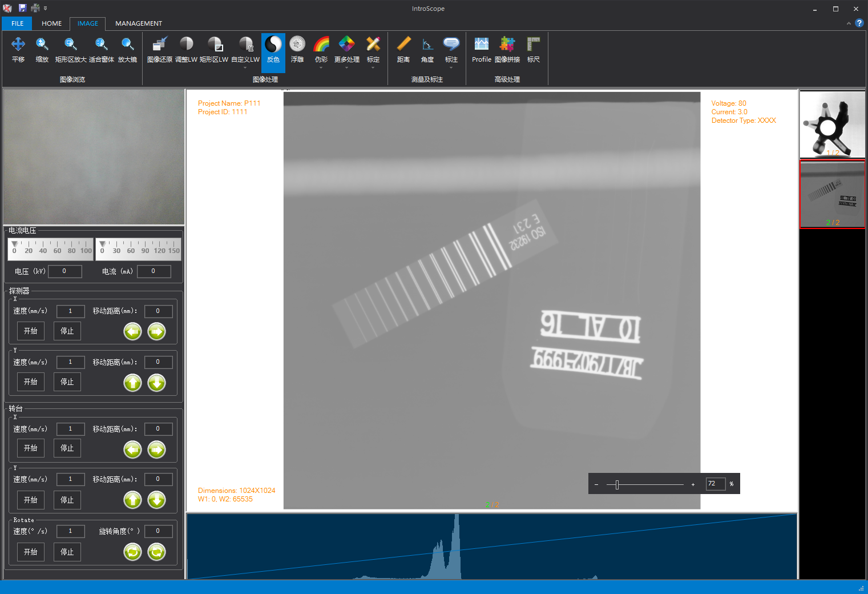Choose the 矩形区放大 rectangle zoom tool
The height and width of the screenshot is (594, 868).
point(71,50)
